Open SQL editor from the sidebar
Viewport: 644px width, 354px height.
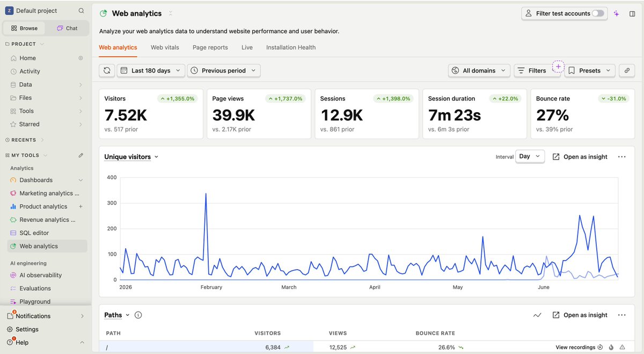47,233
